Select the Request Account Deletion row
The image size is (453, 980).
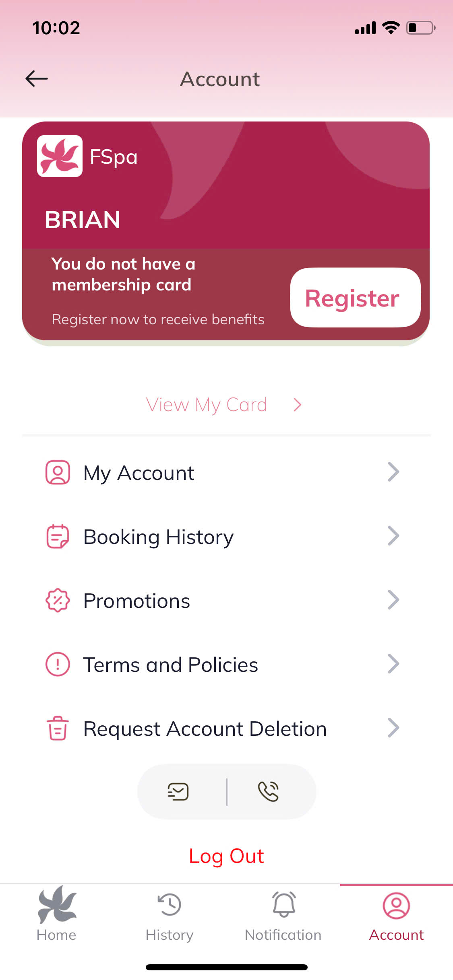[205, 729]
